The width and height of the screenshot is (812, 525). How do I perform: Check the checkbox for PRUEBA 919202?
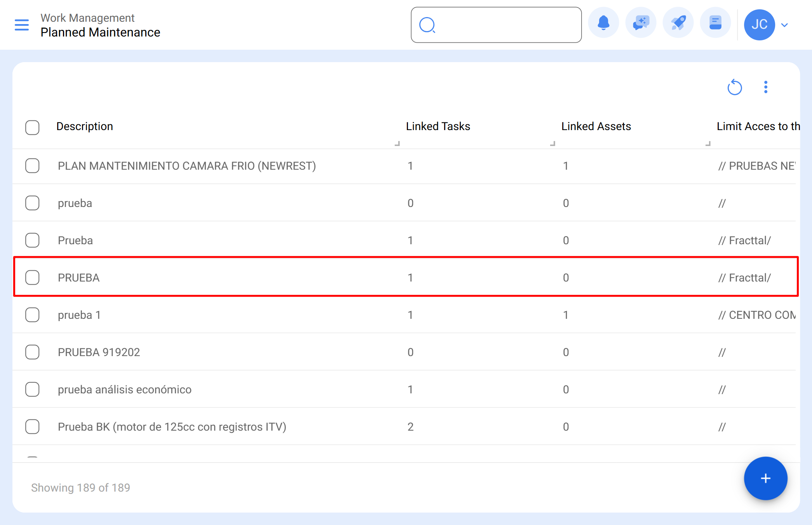(32, 352)
